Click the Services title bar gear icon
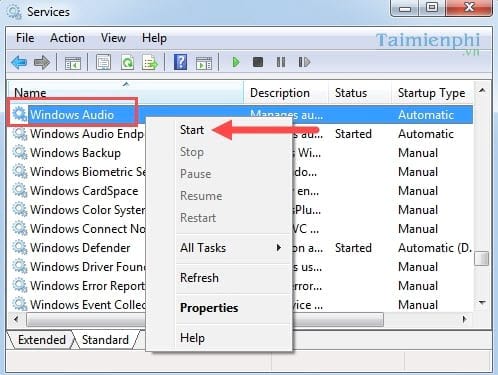498x375 pixels. 14,12
